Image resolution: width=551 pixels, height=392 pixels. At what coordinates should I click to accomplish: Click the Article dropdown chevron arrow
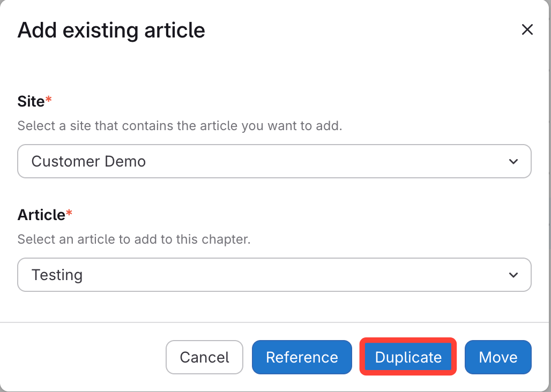pos(513,275)
